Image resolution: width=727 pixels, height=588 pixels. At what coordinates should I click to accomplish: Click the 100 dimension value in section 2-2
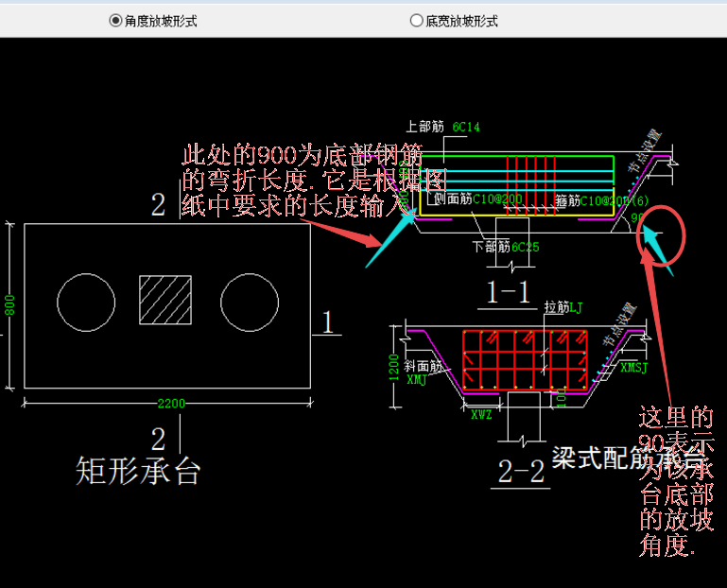[x=561, y=397]
